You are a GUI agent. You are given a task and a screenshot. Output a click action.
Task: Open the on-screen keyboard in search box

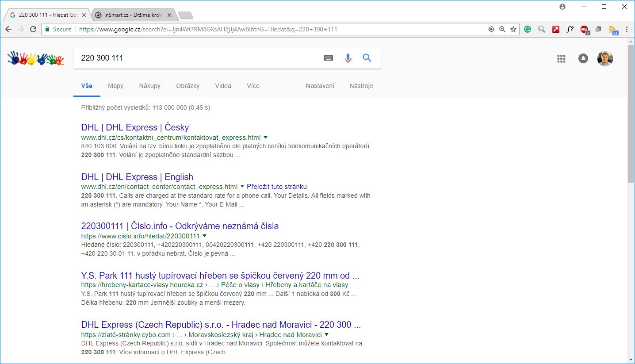329,58
